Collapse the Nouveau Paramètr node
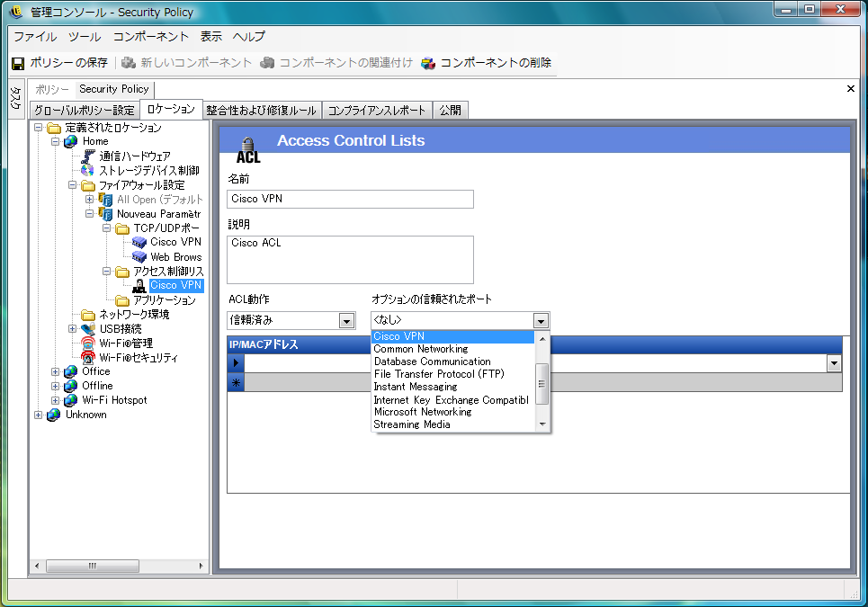 90,214
